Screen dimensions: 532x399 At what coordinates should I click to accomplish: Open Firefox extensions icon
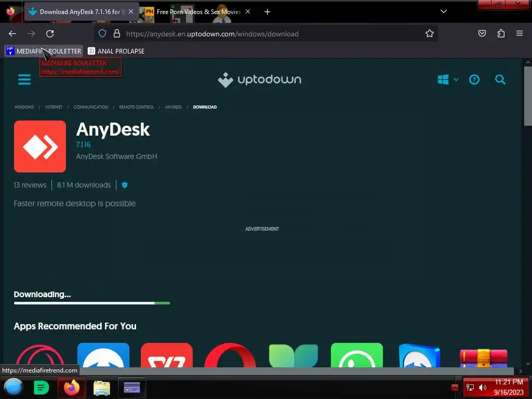pos(501,33)
